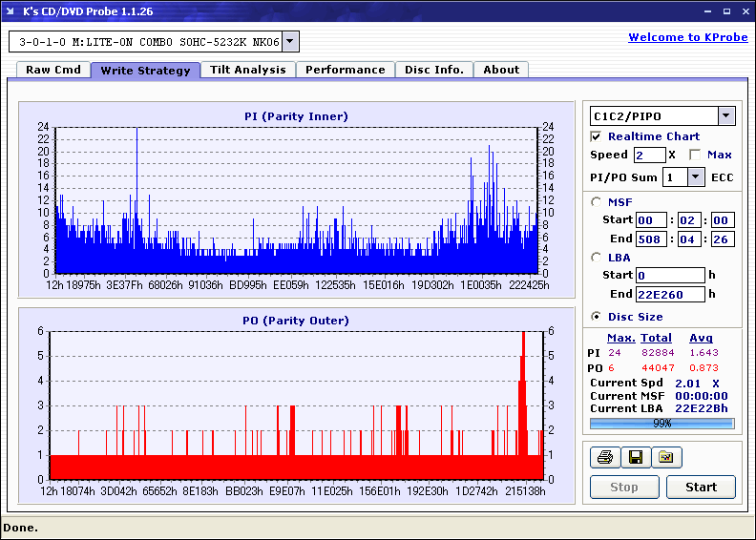Choose the Disc Size radio option
The height and width of the screenshot is (540, 756).
(x=597, y=317)
